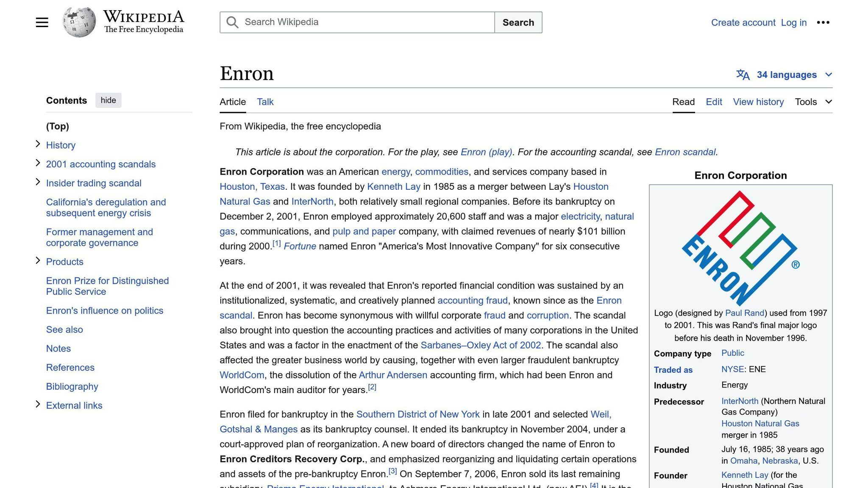Click the Wikipedia wordmark
The height and width of the screenshot is (488, 868).
pyautogui.click(x=144, y=17)
